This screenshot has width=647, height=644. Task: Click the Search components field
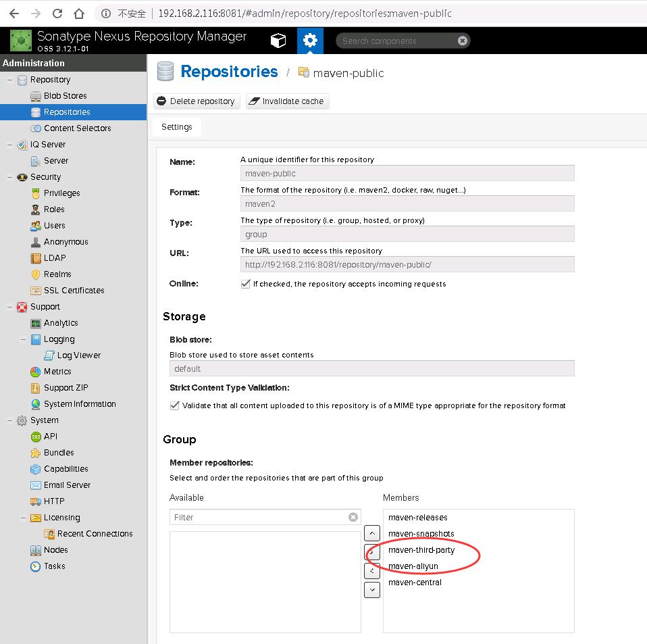tap(398, 41)
